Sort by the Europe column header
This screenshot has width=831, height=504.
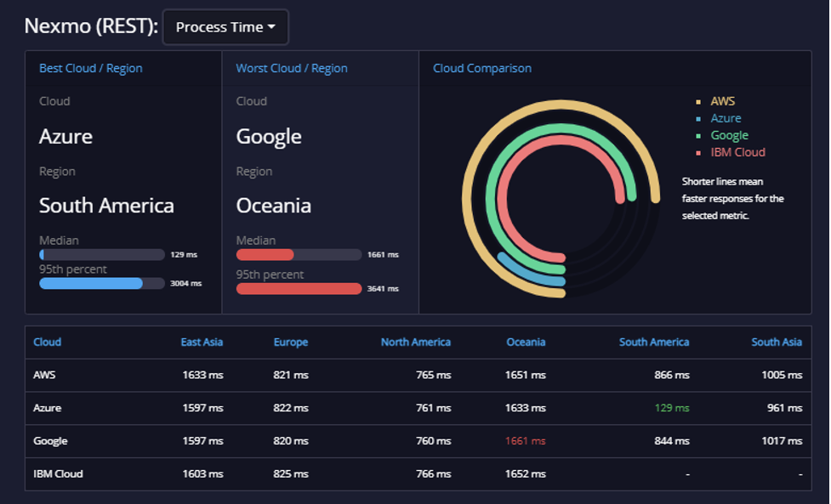tap(290, 342)
